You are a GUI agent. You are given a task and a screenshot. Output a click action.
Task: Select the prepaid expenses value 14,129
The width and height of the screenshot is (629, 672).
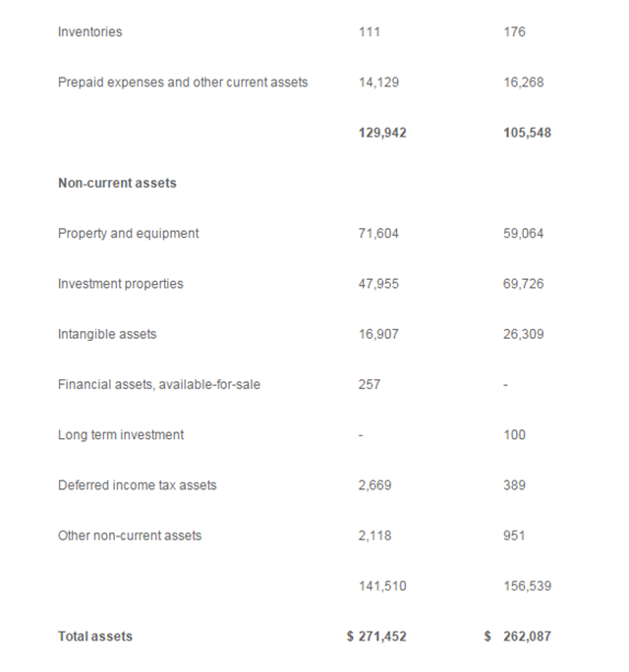[x=379, y=83]
